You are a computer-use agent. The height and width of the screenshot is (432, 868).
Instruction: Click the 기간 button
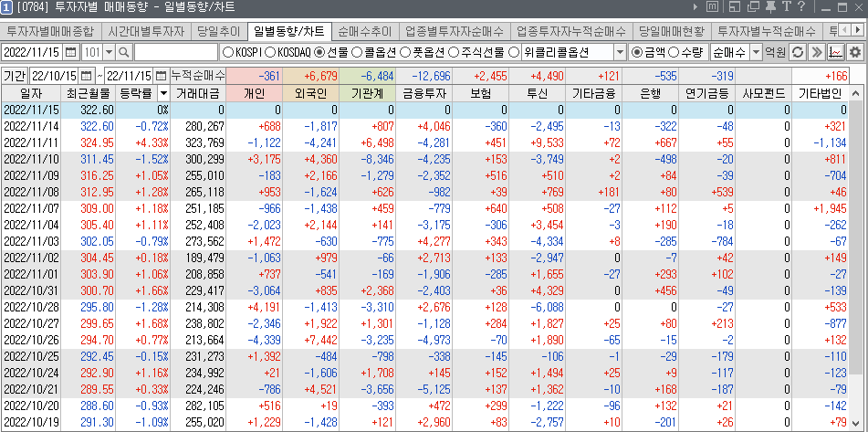coord(15,75)
